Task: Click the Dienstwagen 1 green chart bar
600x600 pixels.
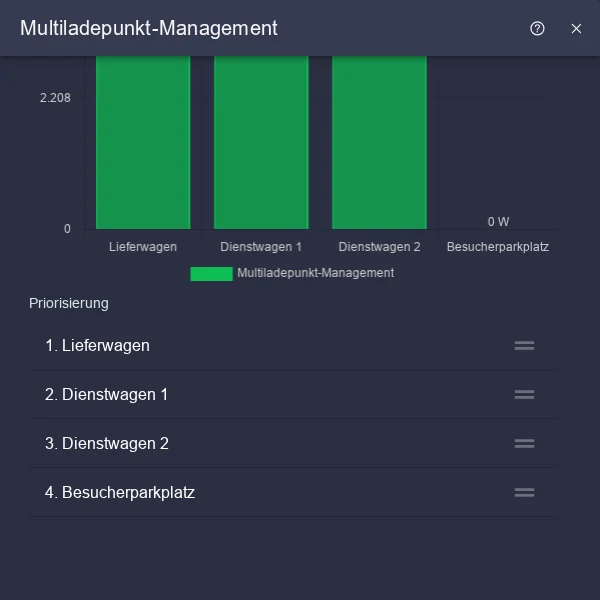Action: pyautogui.click(x=261, y=142)
